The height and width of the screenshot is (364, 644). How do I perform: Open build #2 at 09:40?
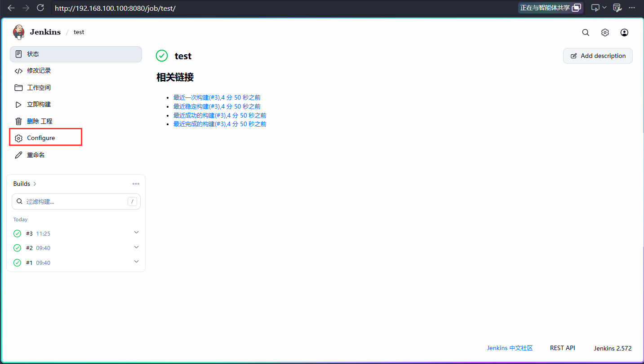[x=38, y=248]
